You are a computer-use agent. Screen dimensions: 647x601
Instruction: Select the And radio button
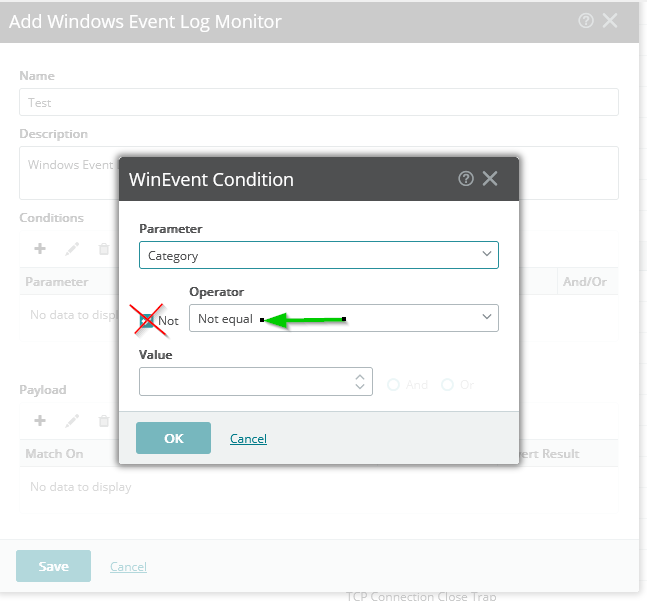[x=393, y=385]
